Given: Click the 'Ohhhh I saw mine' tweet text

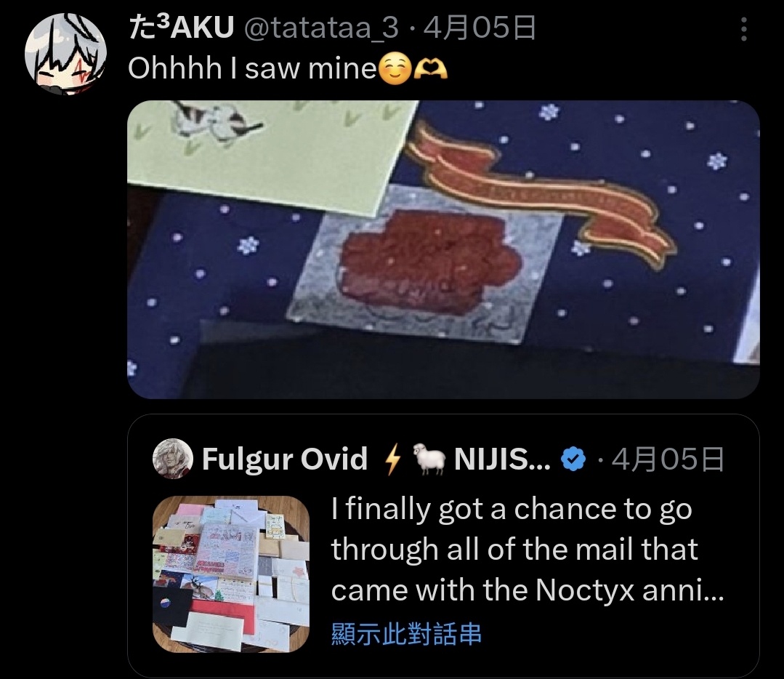Looking at the screenshot, I should [x=252, y=68].
